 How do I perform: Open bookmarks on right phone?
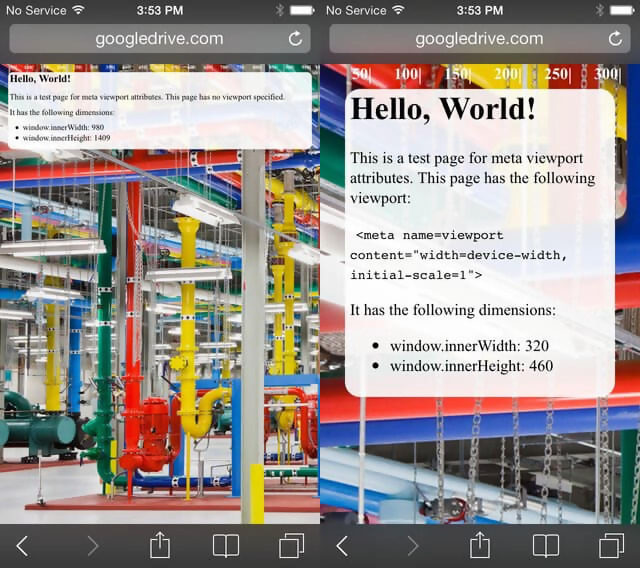pyautogui.click(x=546, y=546)
